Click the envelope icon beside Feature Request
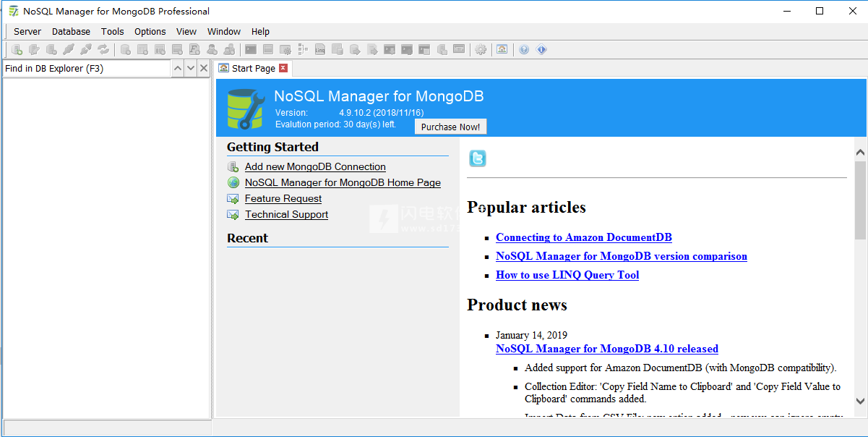Viewport: 868px width, 437px height. (x=233, y=198)
